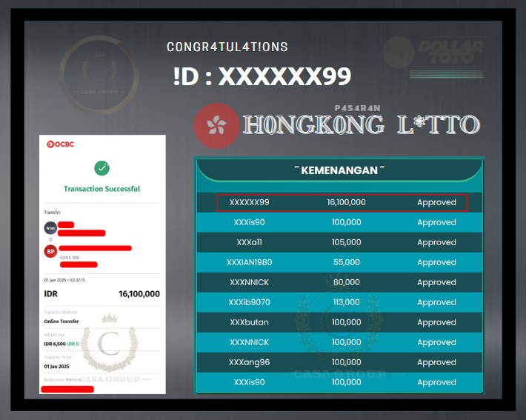526x420 pixels.
Task: Select the KEMENANGAN table header
Action: [x=339, y=171]
